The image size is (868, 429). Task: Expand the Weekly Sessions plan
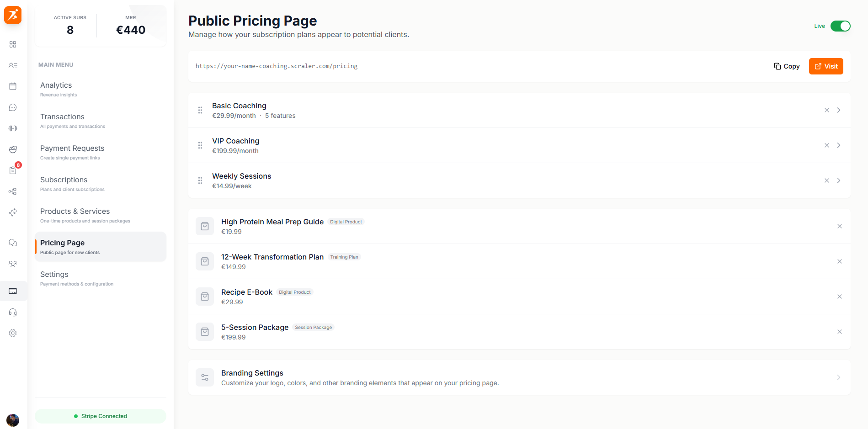coord(839,180)
